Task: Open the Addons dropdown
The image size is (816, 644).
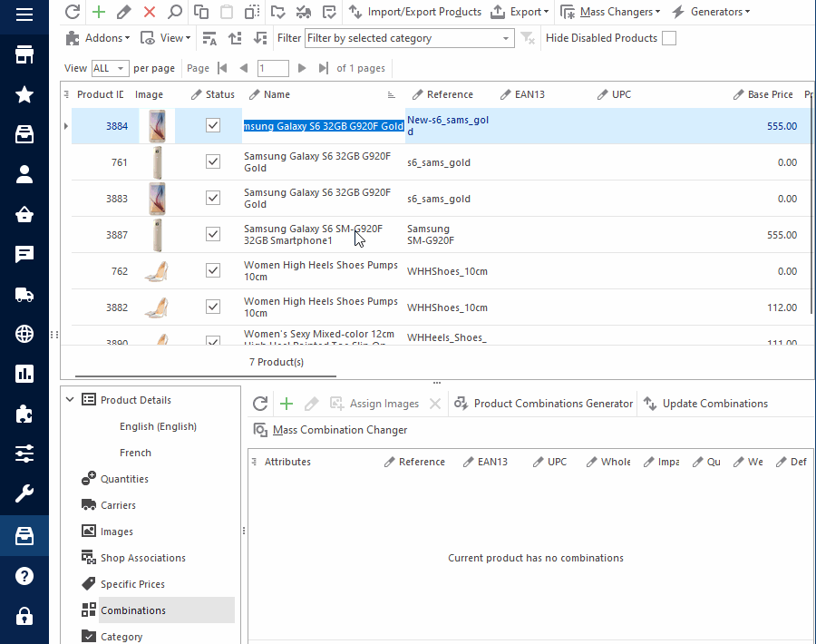Action: (x=98, y=38)
